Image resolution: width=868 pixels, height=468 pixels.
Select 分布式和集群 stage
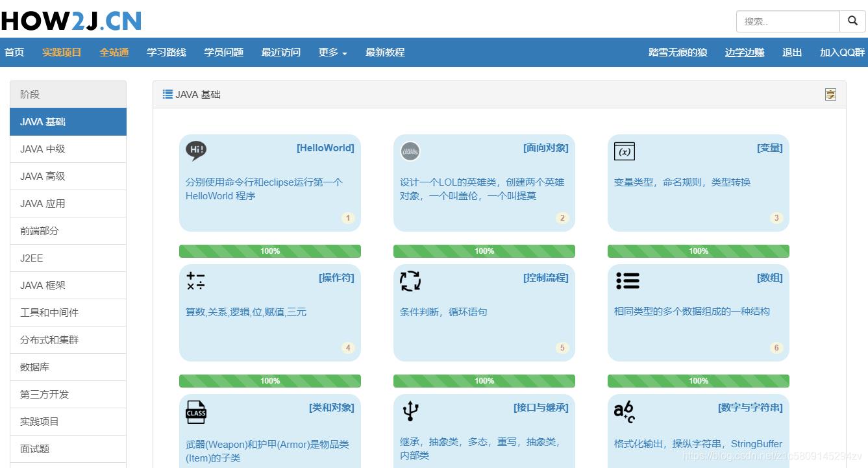[68, 339]
